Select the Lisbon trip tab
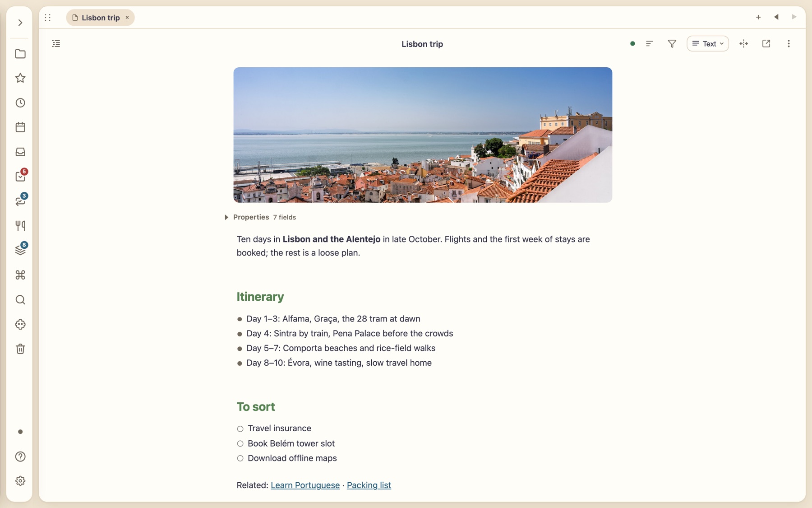Screen dimensions: 812x508 100,18
